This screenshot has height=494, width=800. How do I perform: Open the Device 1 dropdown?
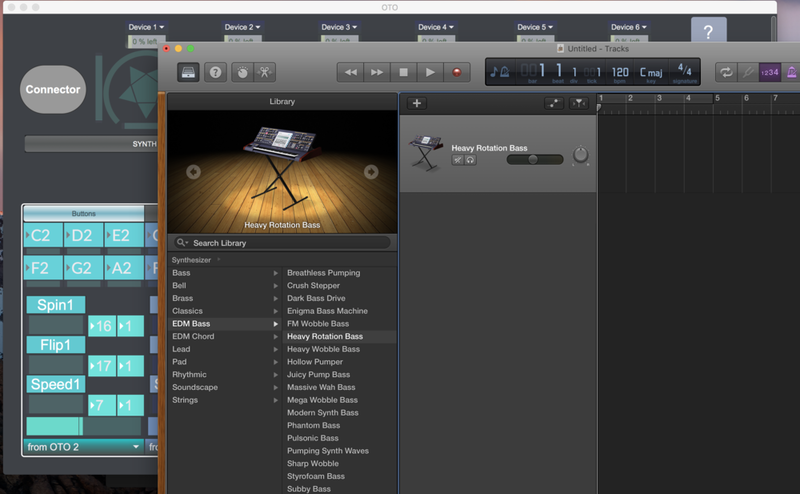point(146,27)
